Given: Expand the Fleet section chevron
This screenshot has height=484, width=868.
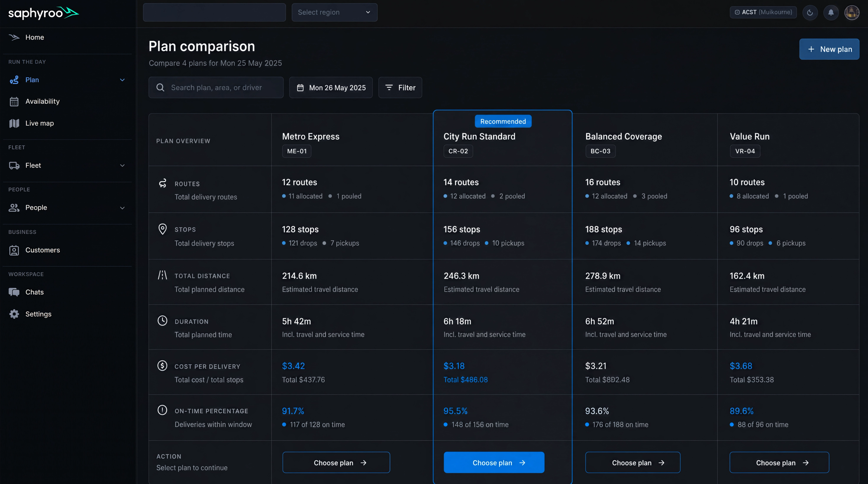Looking at the screenshot, I should click(x=122, y=165).
